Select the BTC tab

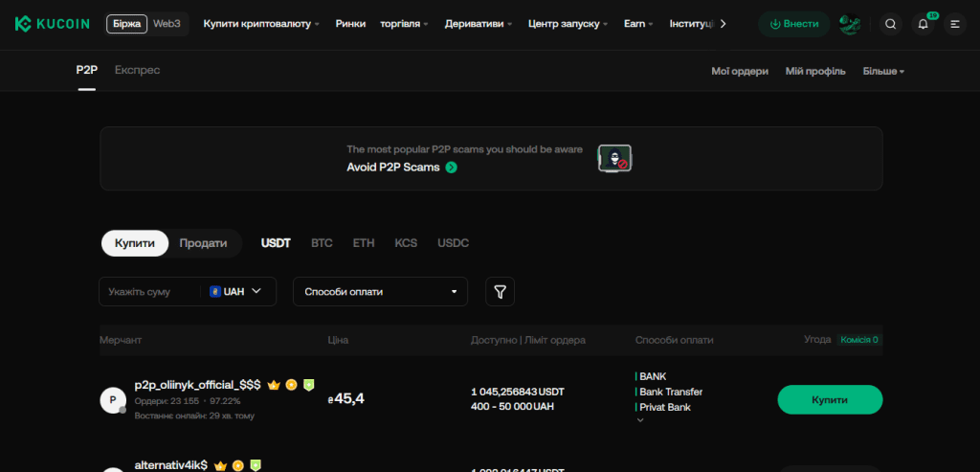coord(322,243)
